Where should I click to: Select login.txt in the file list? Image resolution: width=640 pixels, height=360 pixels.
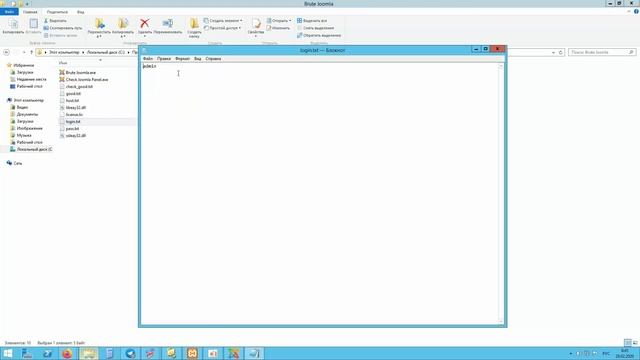click(70, 122)
